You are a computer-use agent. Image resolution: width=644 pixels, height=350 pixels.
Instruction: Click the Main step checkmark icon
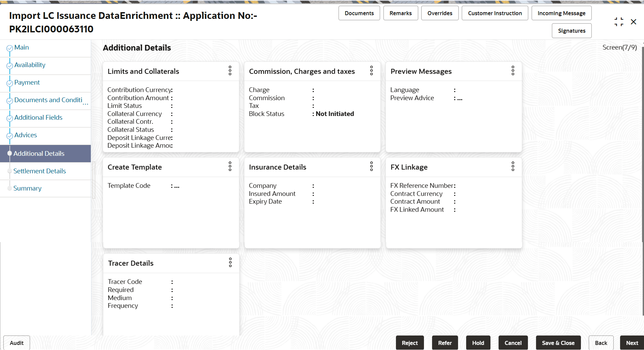(x=10, y=48)
